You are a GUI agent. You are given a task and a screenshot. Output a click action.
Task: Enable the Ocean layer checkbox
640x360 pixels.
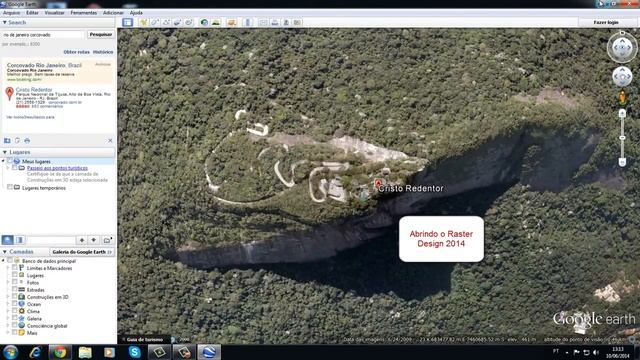15,304
